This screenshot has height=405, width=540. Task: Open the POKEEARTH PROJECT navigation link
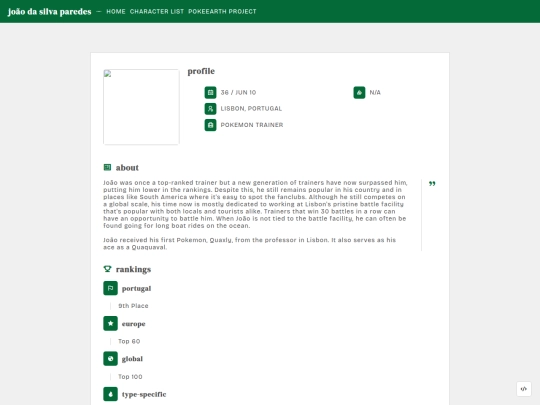click(222, 12)
